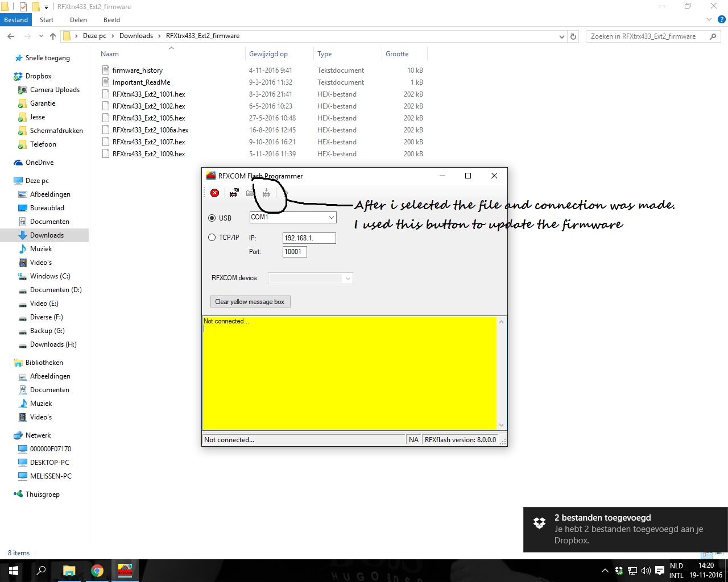Select file RFXtrx433_Ext2_1001.hex

(x=148, y=94)
